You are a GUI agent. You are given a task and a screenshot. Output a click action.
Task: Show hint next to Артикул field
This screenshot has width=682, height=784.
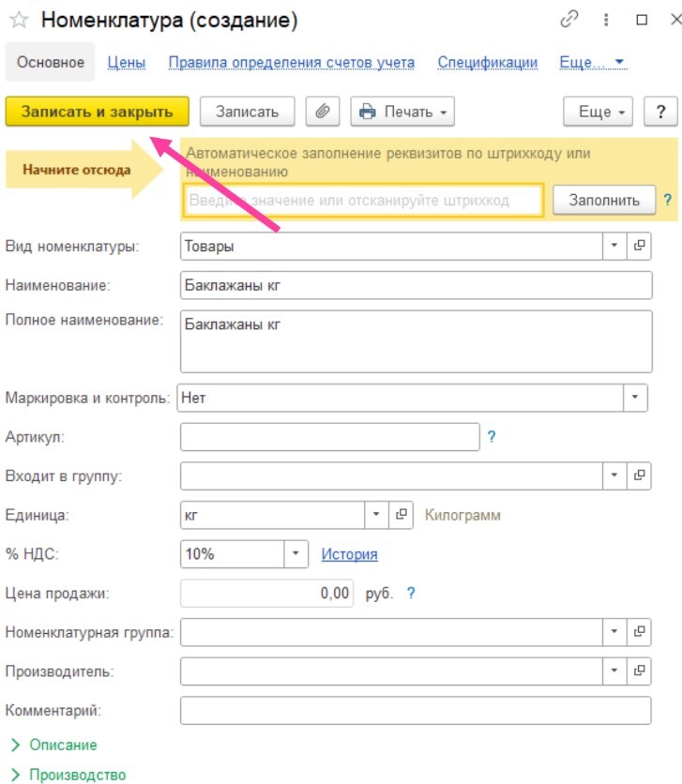pyautogui.click(x=491, y=436)
